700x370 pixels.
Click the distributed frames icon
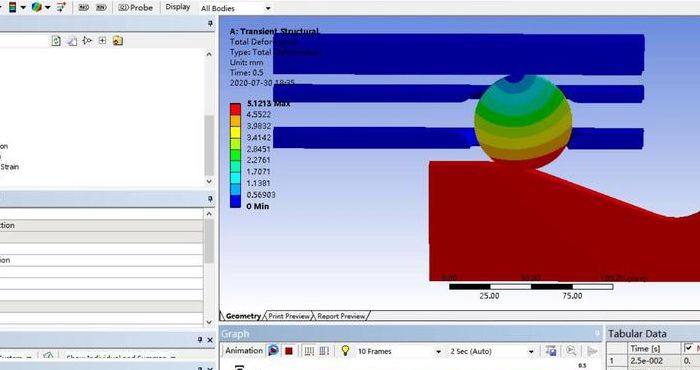[309, 351]
